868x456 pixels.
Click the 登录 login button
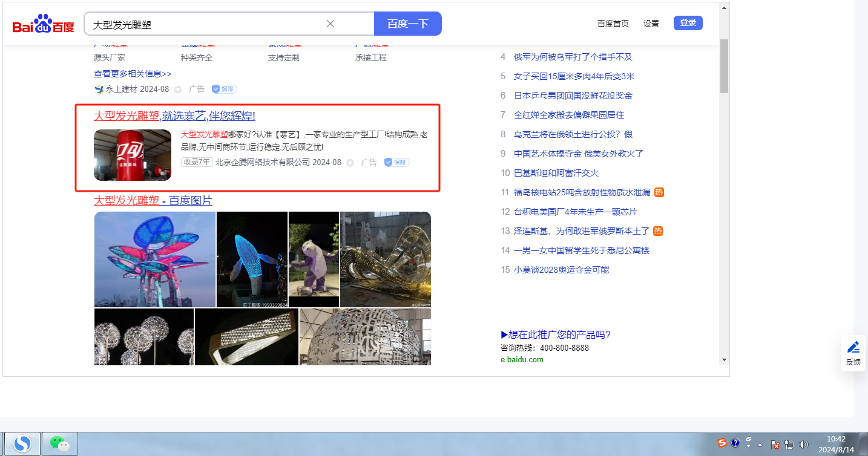pos(688,23)
